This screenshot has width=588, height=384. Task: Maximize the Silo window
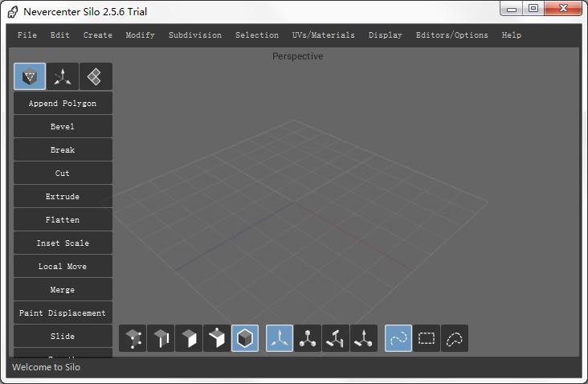(x=533, y=8)
